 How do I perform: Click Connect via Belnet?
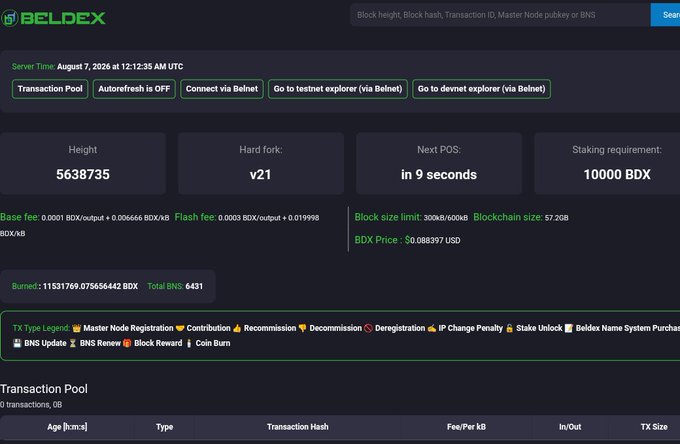coord(222,89)
